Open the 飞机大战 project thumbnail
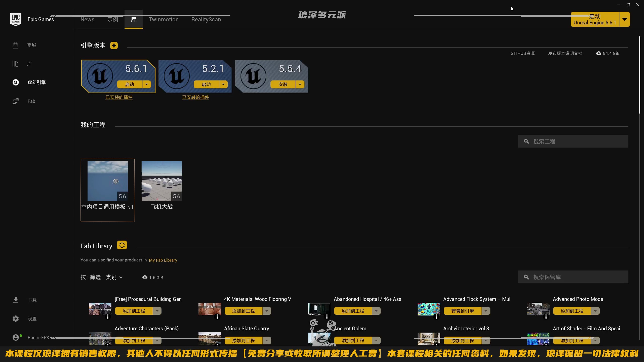Image resolution: width=644 pixels, height=362 pixels. coord(162,181)
